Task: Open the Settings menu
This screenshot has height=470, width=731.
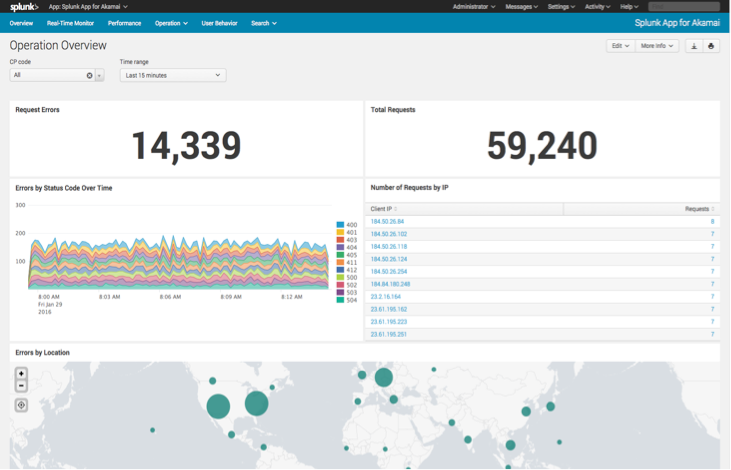Action: (x=561, y=7)
